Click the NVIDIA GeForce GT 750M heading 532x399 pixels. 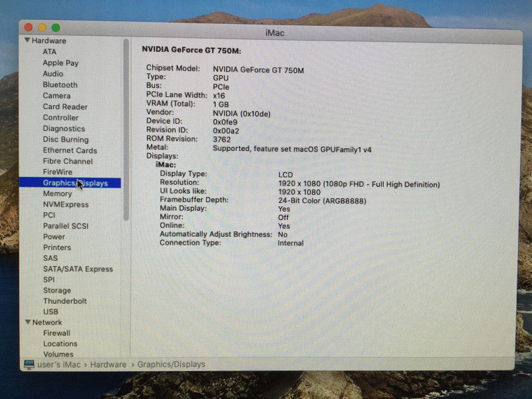click(x=192, y=50)
